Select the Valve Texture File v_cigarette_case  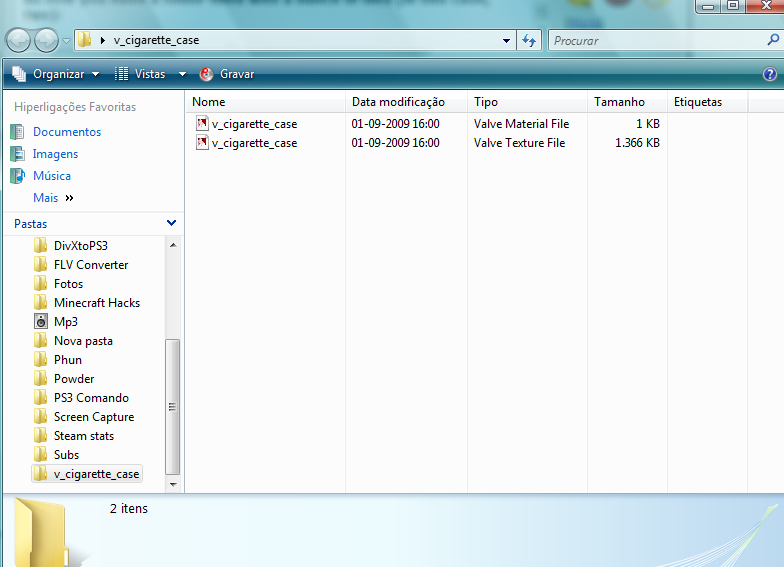254,143
